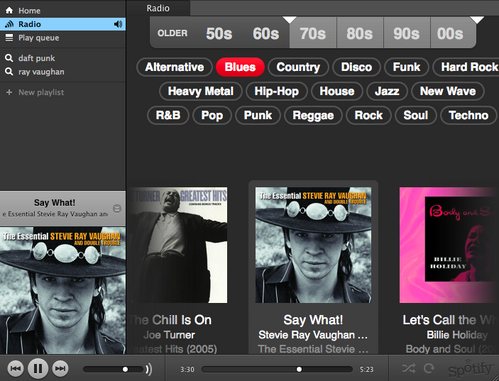Select the 80s decade
The width and height of the screenshot is (499, 381).
click(x=360, y=33)
